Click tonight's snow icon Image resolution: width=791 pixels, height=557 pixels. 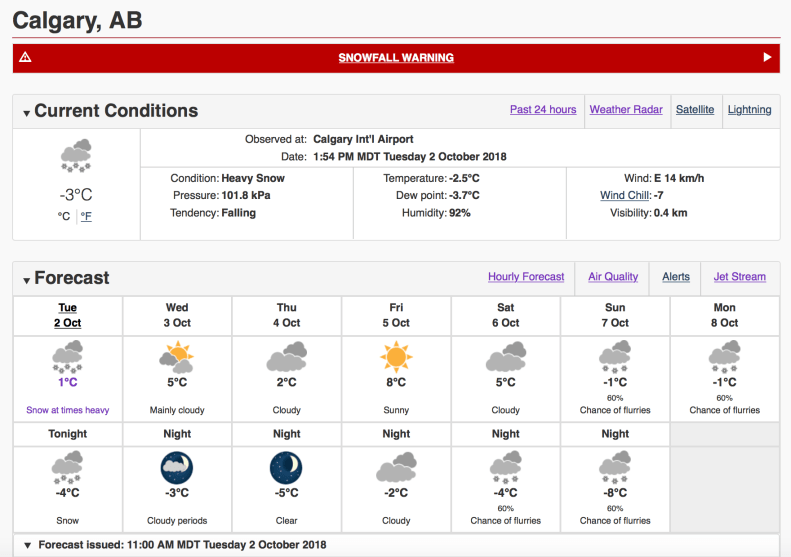pyautogui.click(x=68, y=468)
